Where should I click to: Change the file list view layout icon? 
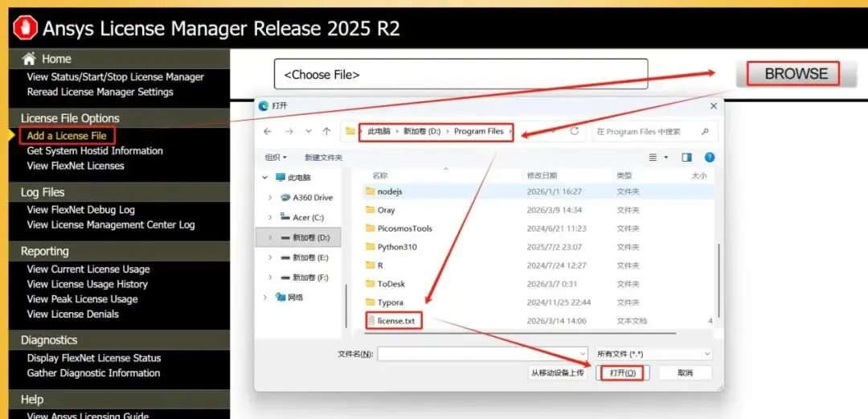[x=653, y=158]
